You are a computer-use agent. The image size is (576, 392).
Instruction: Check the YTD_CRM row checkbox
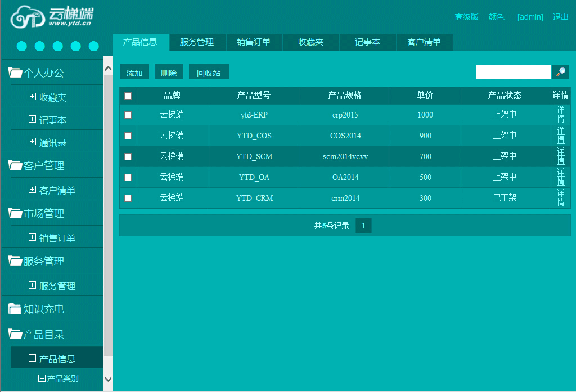[x=128, y=199]
